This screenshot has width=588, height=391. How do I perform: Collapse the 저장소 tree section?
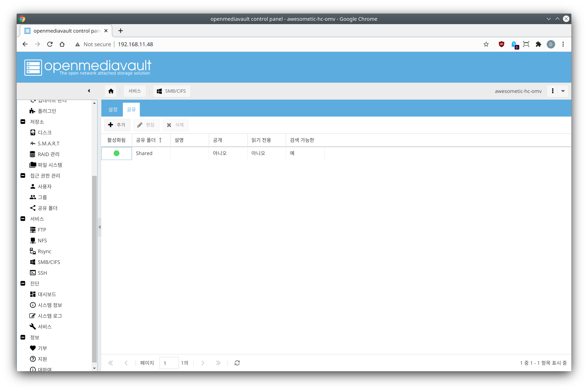click(x=23, y=121)
